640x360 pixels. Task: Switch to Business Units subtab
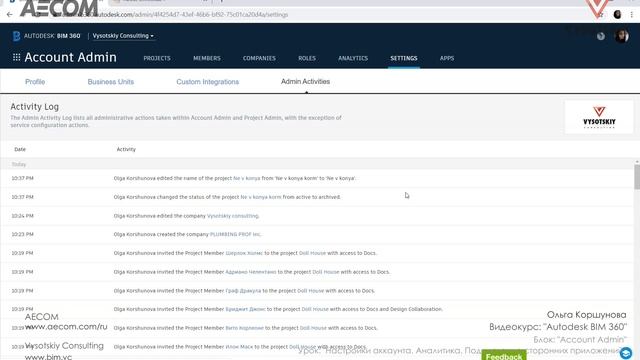pyautogui.click(x=111, y=82)
